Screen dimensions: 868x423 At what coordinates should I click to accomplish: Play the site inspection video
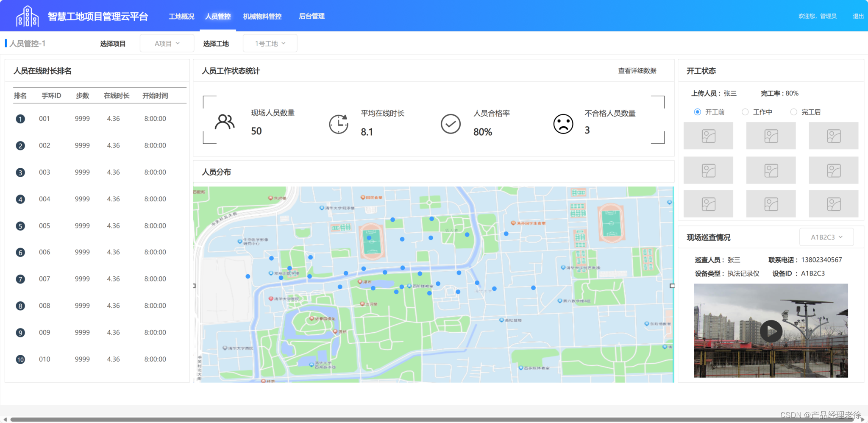point(771,331)
